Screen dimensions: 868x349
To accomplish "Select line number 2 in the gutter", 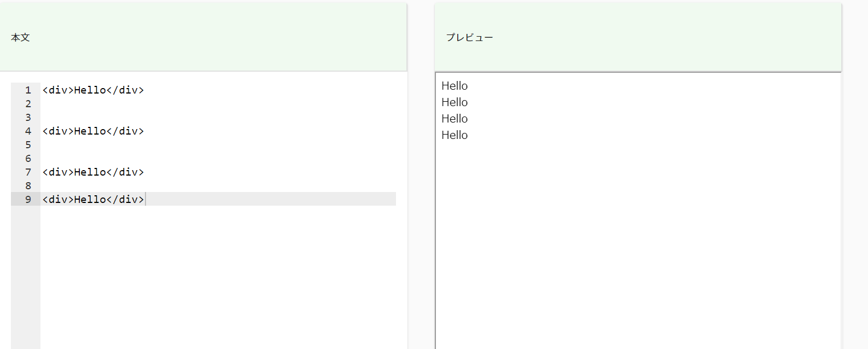I will tap(28, 103).
